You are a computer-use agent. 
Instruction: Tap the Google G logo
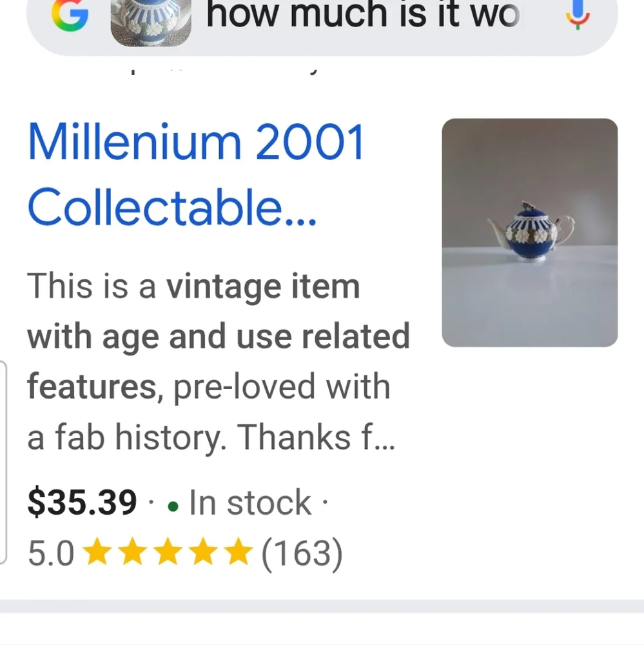pyautogui.click(x=70, y=15)
